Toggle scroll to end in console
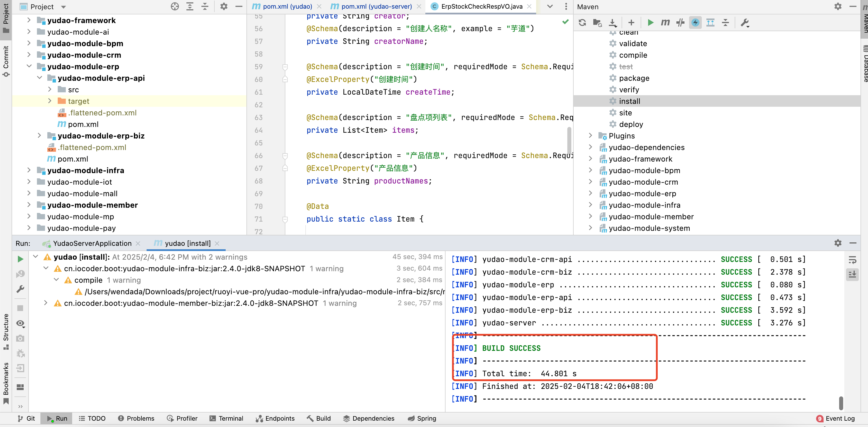This screenshot has height=427, width=868. [852, 274]
